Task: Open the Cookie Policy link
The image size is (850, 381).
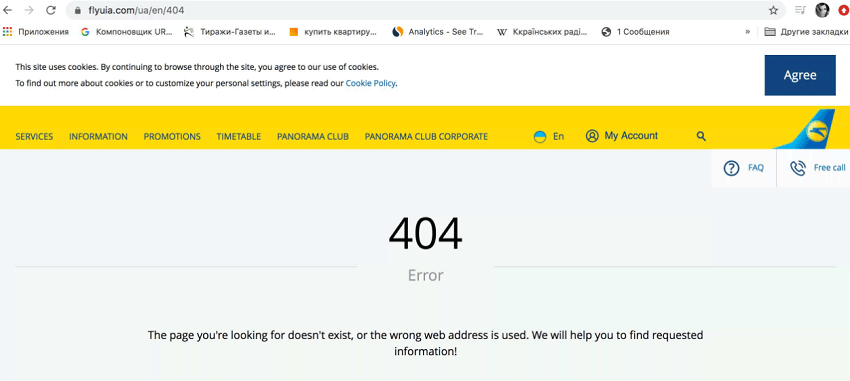Action: point(370,83)
